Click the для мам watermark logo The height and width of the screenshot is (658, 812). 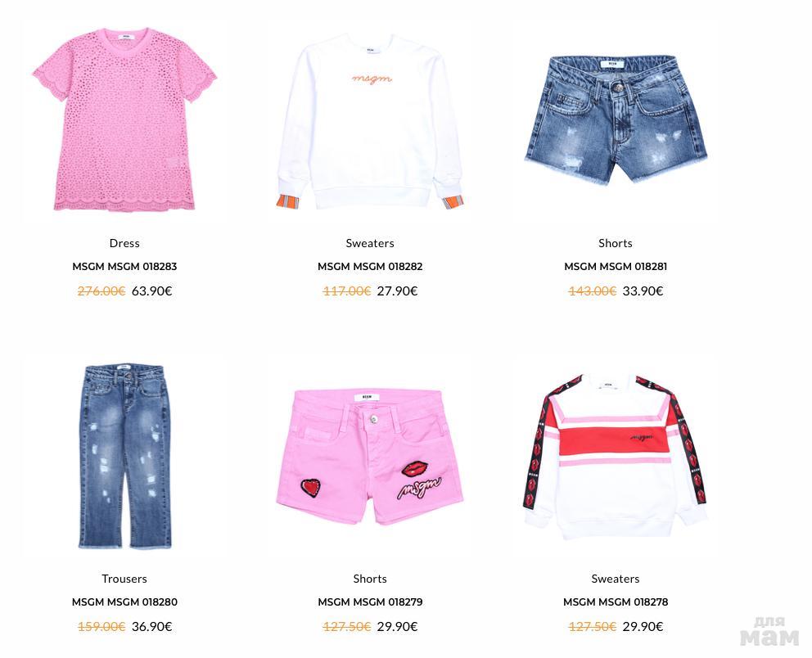[769, 631]
